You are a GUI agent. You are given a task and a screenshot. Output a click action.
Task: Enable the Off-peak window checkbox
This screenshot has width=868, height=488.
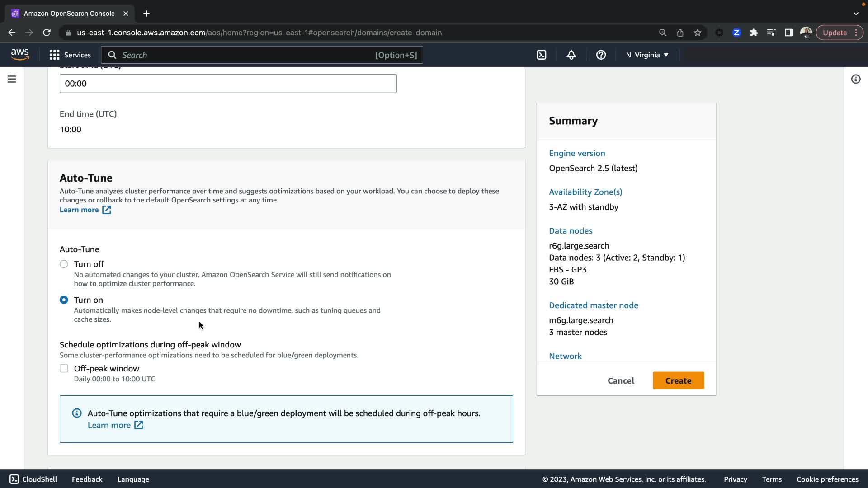point(64,369)
